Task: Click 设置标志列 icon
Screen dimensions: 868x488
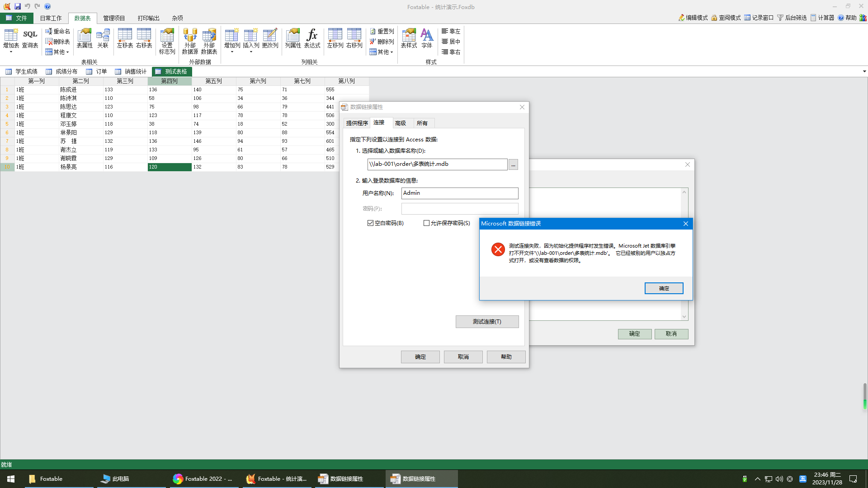Action: (x=167, y=41)
